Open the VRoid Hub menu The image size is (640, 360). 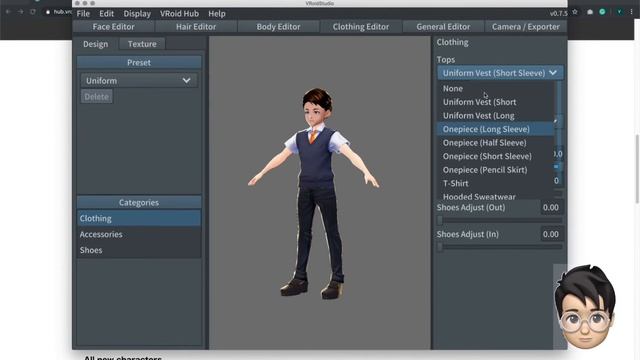coord(179,13)
